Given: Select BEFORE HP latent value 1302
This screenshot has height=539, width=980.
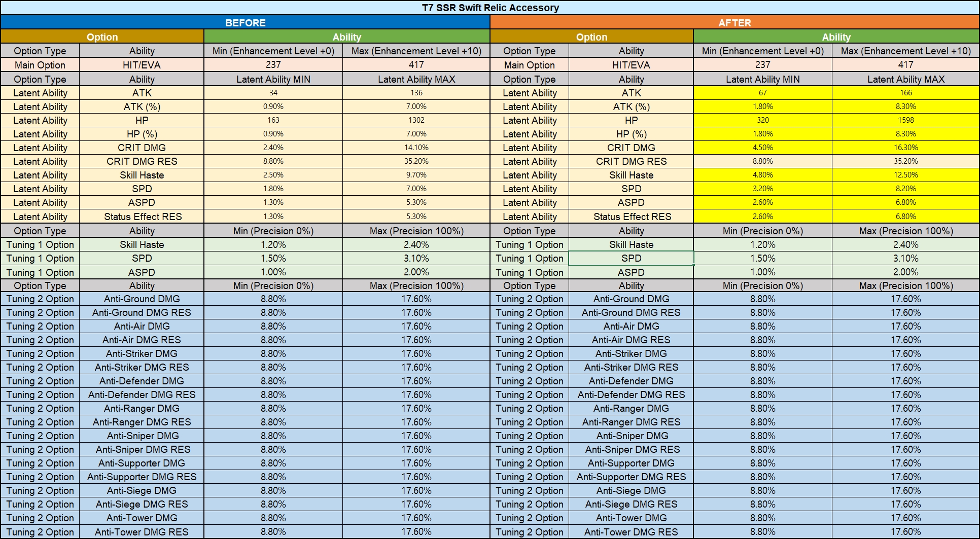Looking at the screenshot, I should point(416,120).
